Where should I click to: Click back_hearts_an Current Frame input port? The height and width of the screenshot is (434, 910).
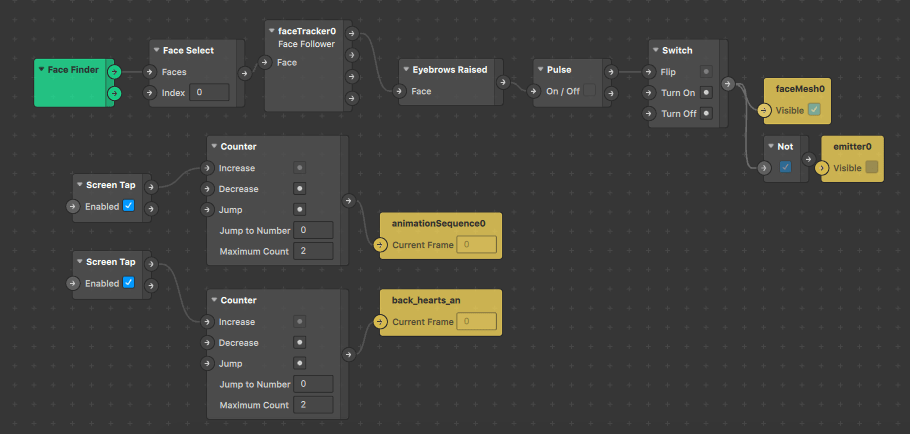(x=380, y=321)
